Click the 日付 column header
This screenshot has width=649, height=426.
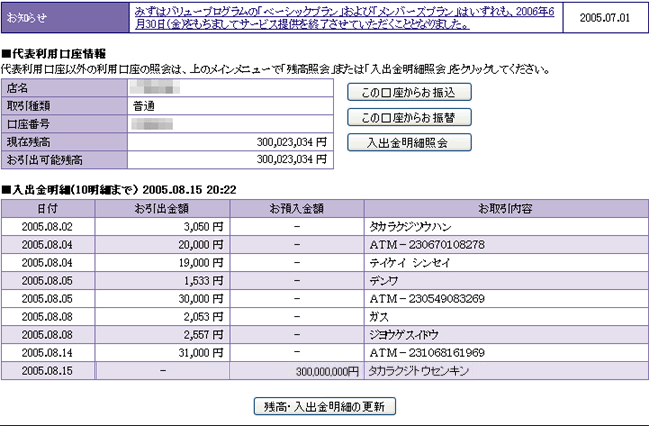click(x=47, y=208)
